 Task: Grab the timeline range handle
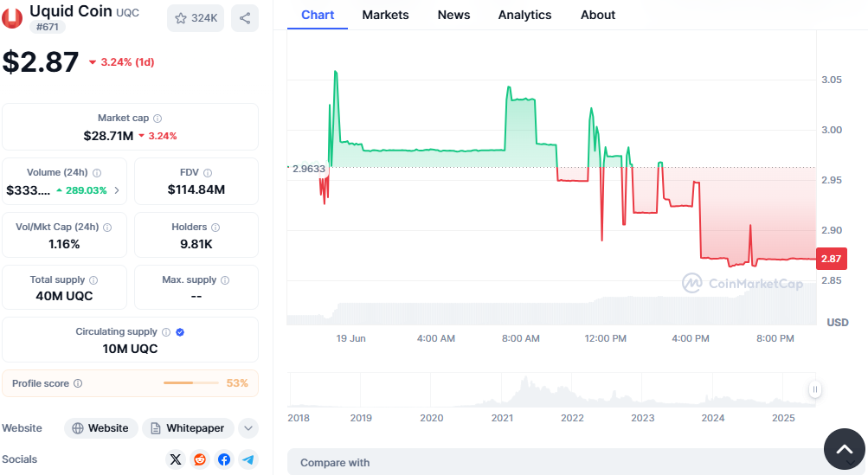[x=815, y=389]
